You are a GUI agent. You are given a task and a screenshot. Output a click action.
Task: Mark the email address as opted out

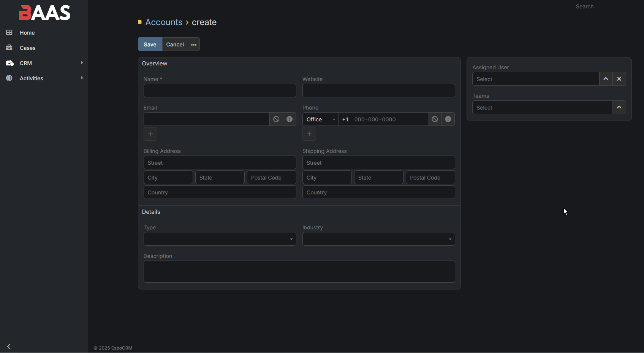point(276,119)
